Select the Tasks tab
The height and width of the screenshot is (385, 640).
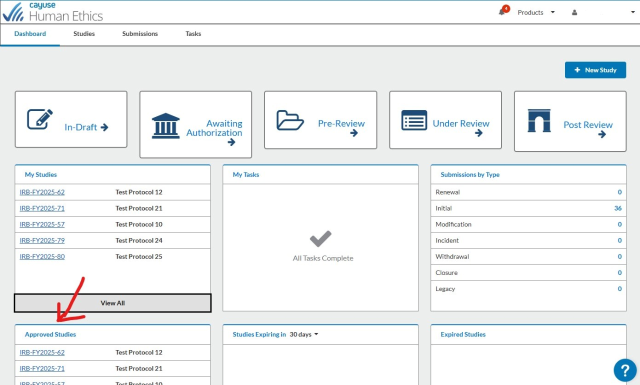(x=193, y=34)
